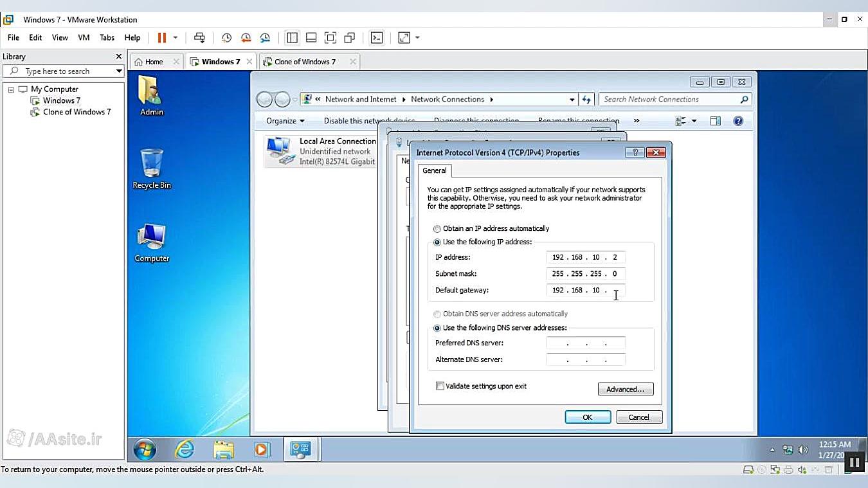The height and width of the screenshot is (488, 868).
Task: Open the power options dropdown arrow
Action: coord(175,38)
